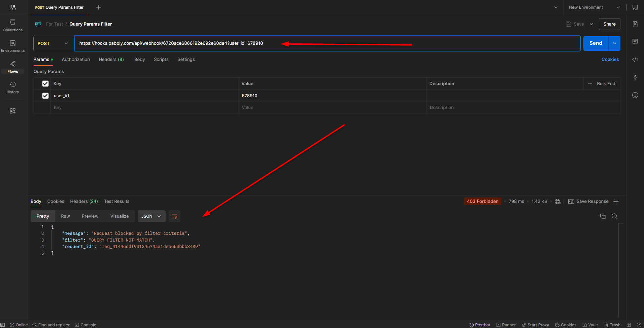Open the Collections sidebar panel
The image size is (644, 328).
13,26
